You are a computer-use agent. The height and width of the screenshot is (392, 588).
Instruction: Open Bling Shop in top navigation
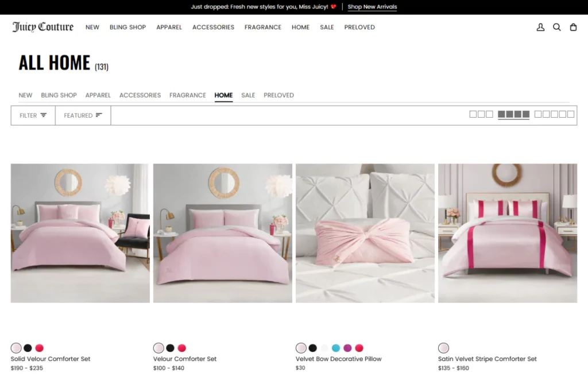(x=127, y=27)
